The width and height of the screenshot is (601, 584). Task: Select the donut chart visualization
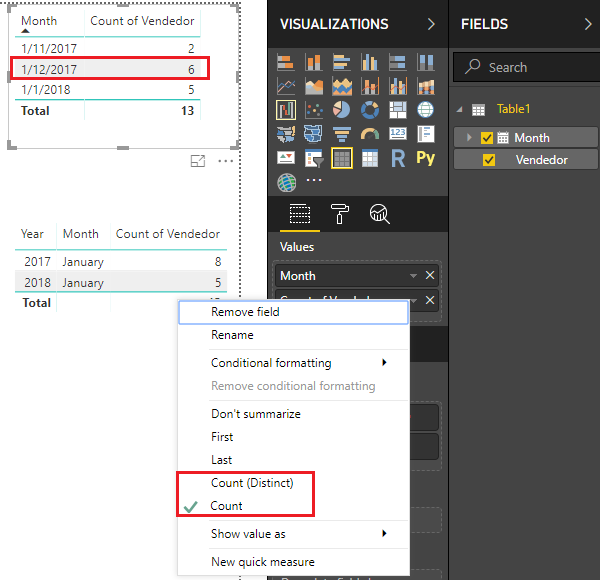pos(370,110)
